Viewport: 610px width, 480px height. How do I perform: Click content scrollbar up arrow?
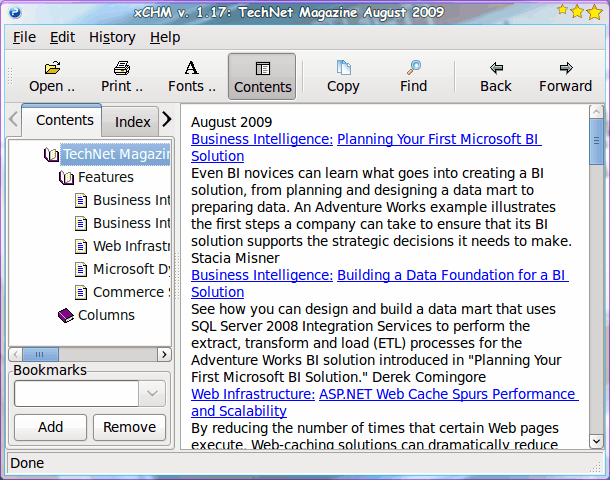click(x=596, y=112)
